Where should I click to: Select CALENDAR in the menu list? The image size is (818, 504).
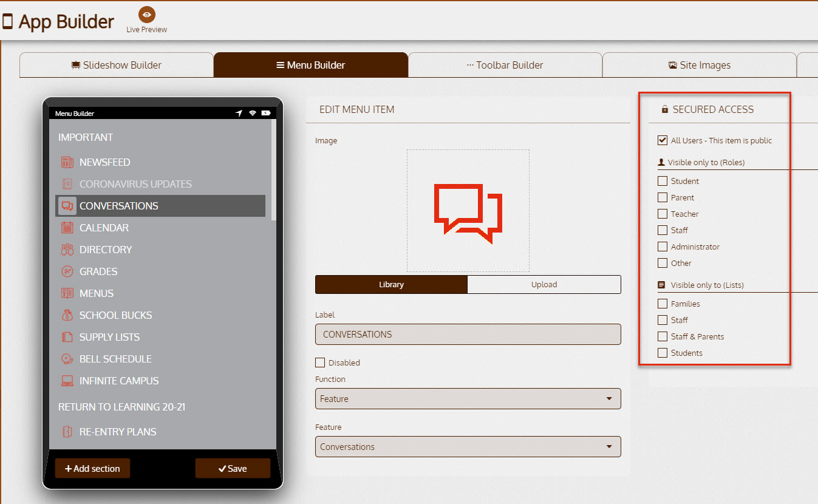(160, 228)
